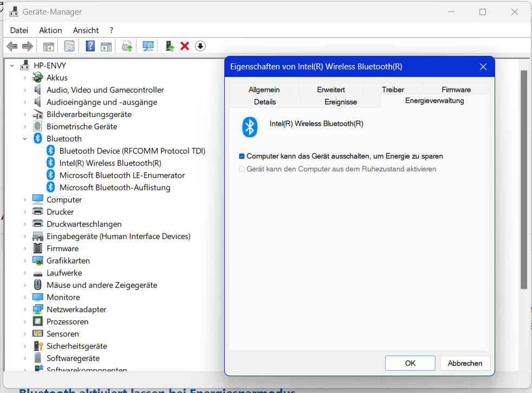This screenshot has height=393, width=532.
Task: Click the Mäuse und andere Zeigegeräte mouse icon
Action: coord(38,285)
